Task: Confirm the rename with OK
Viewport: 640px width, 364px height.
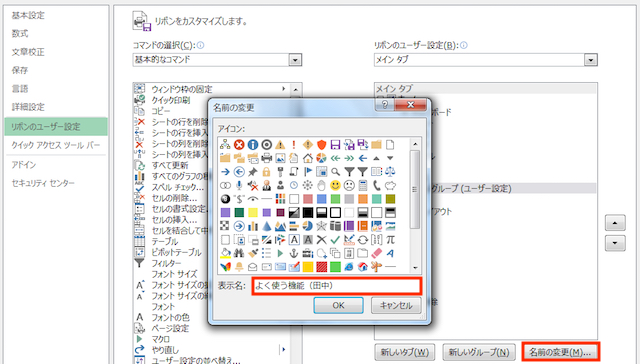Action: coord(338,305)
